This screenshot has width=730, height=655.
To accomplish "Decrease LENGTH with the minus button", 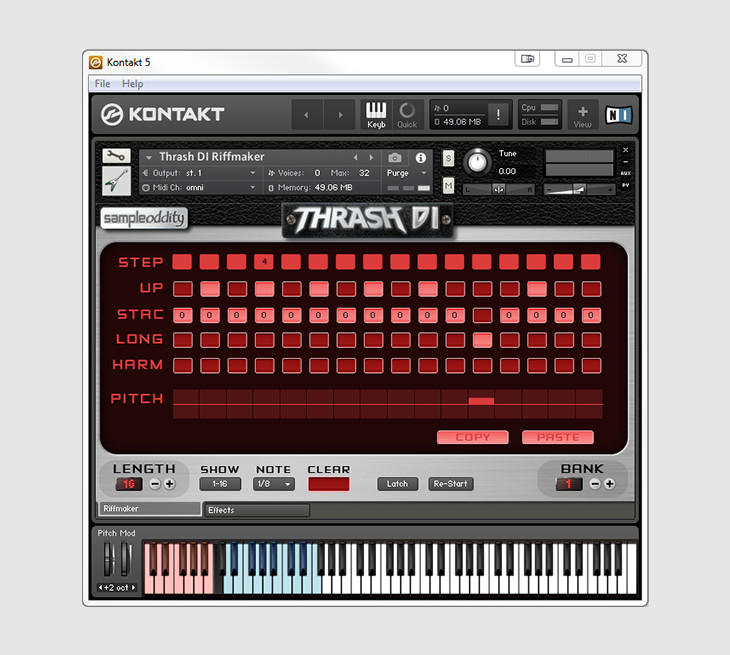I will click(155, 484).
